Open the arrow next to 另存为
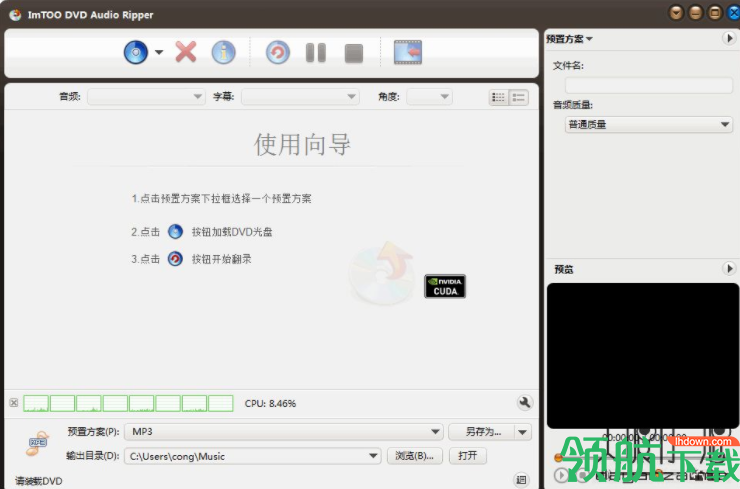The height and width of the screenshot is (489, 740). 523,432
